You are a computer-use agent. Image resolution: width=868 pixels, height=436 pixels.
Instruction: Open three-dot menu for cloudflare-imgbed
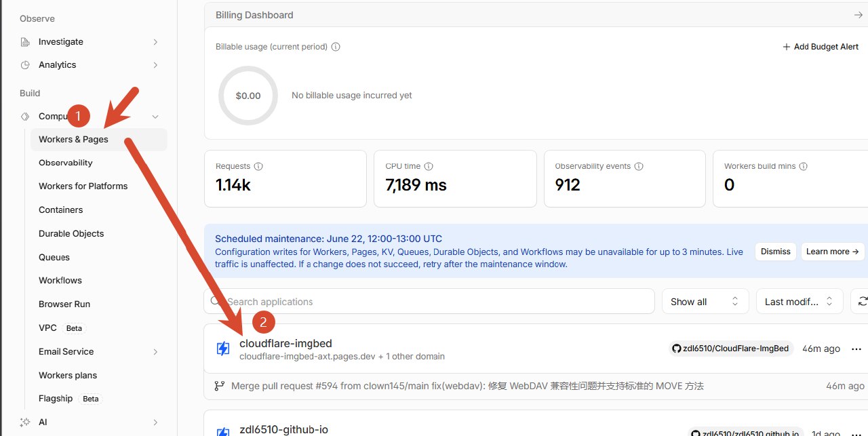(x=856, y=349)
